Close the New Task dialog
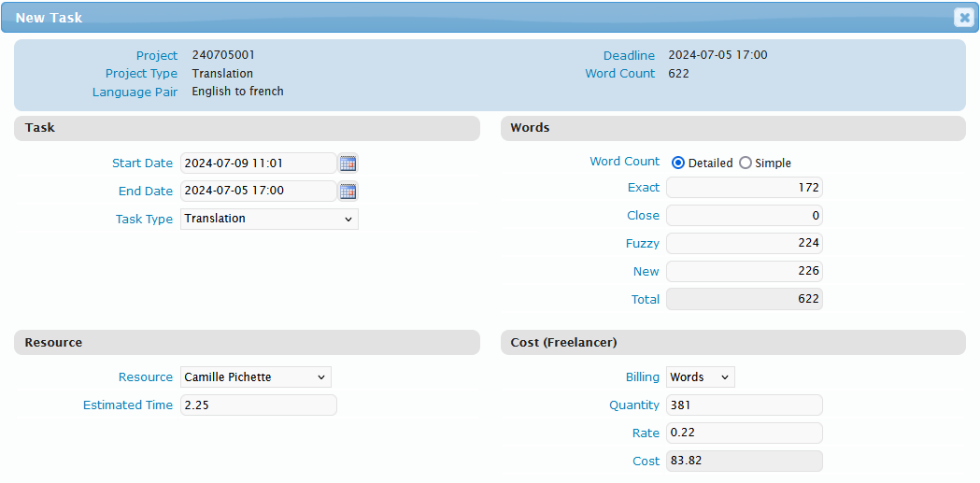980x483 pixels. click(963, 18)
